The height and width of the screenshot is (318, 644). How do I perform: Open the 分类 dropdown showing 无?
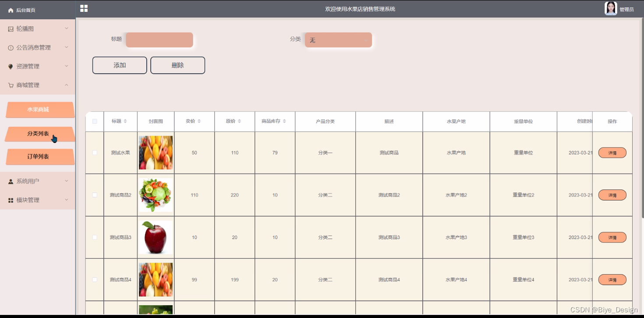[x=338, y=40]
